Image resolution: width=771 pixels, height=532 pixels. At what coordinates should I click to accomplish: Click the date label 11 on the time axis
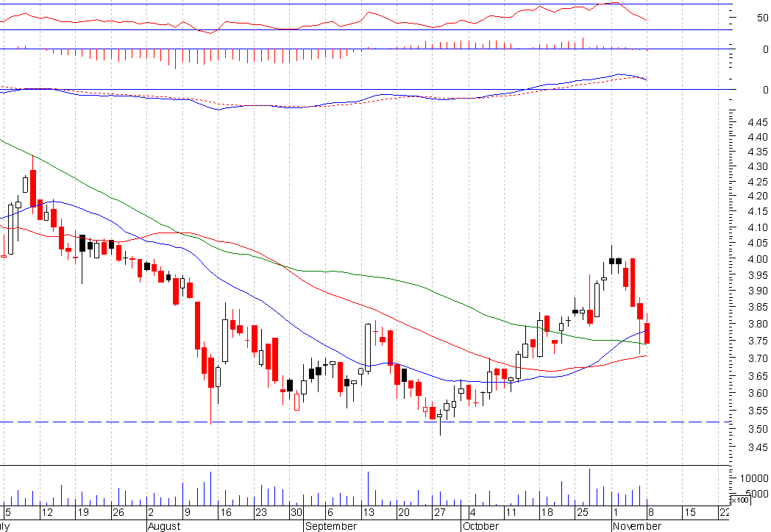pyautogui.click(x=511, y=512)
